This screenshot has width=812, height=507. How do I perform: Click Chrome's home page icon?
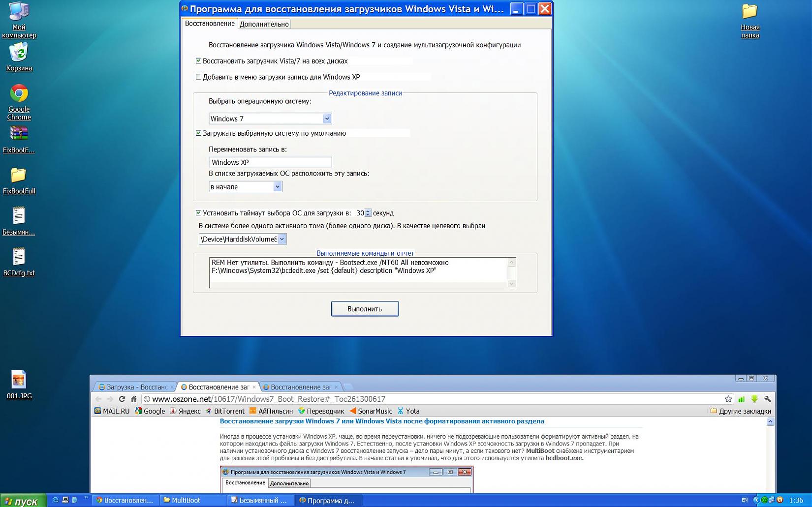133,399
